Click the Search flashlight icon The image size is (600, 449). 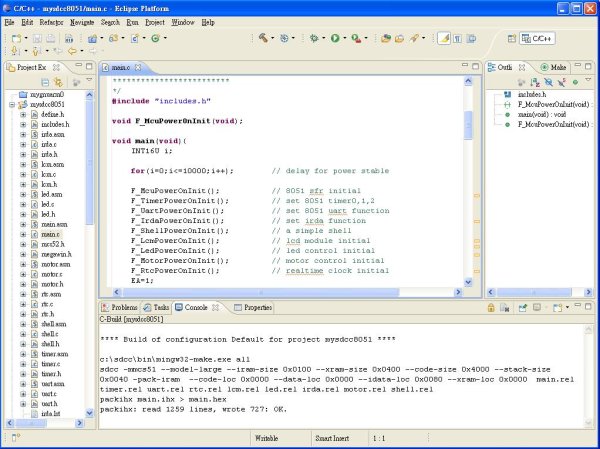tap(414, 38)
